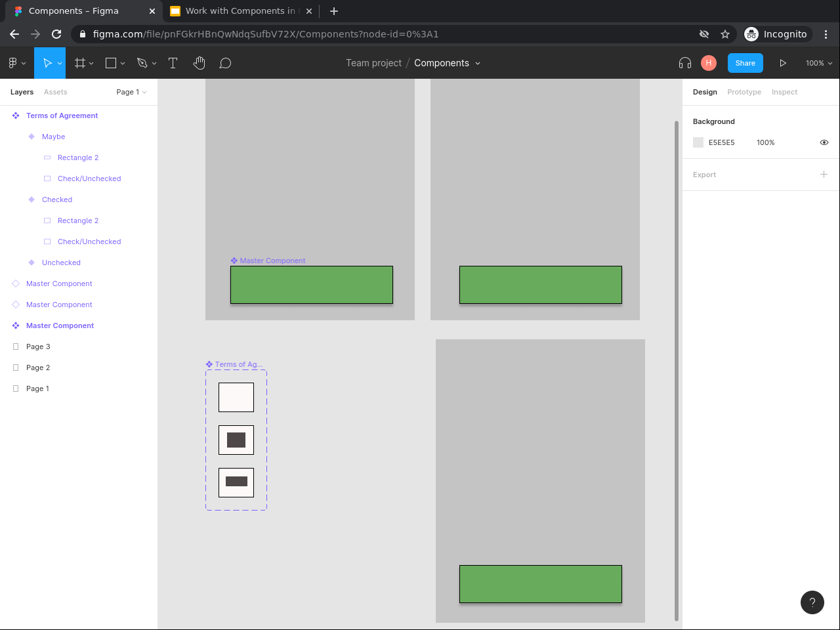
Task: Select the Pen tool
Action: coord(142,63)
